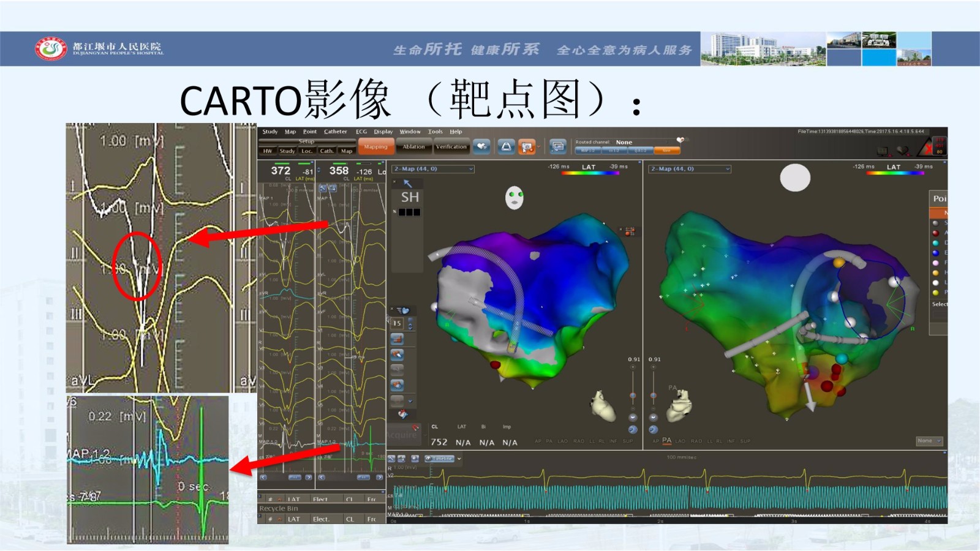
Task: Open the None dropdown in right view
Action: point(929,441)
